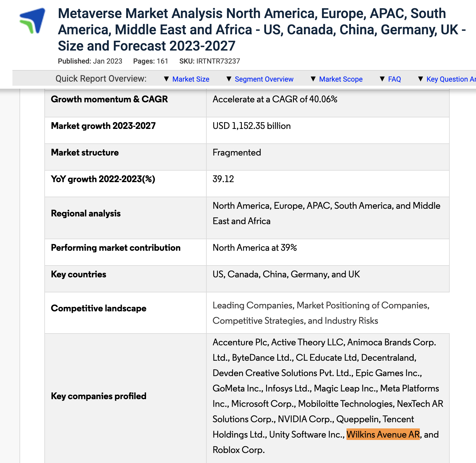
Task: Click 'Decentraland' in the companies list
Action: [x=388, y=358]
